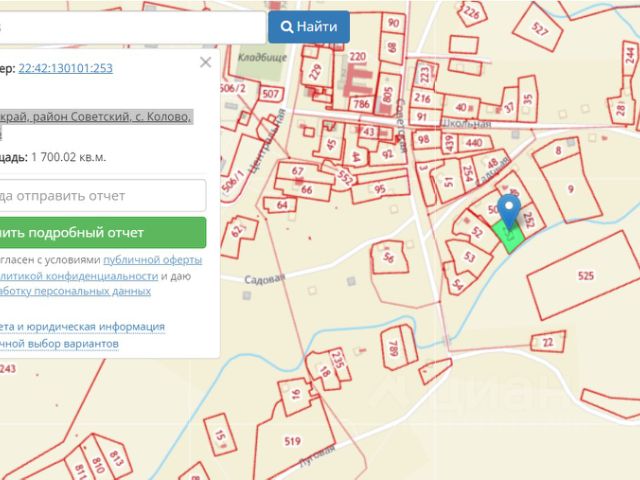Close the parcel info panel

(205, 62)
